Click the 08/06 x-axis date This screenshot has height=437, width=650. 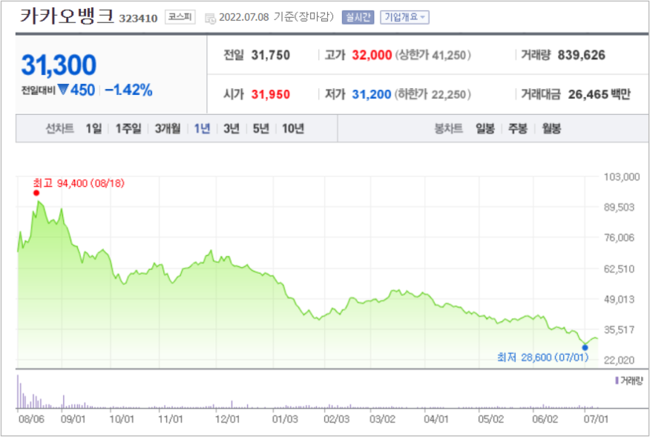point(31,419)
